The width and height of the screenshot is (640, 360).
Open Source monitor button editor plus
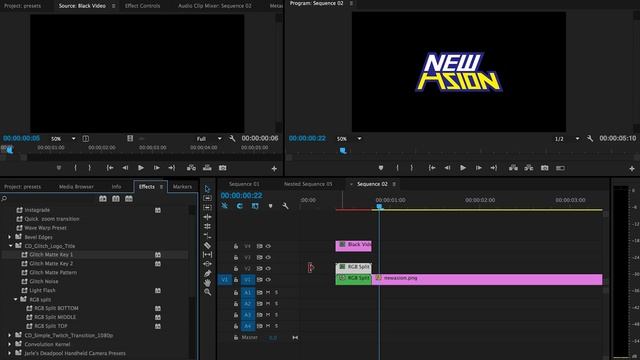pyautogui.click(x=274, y=168)
